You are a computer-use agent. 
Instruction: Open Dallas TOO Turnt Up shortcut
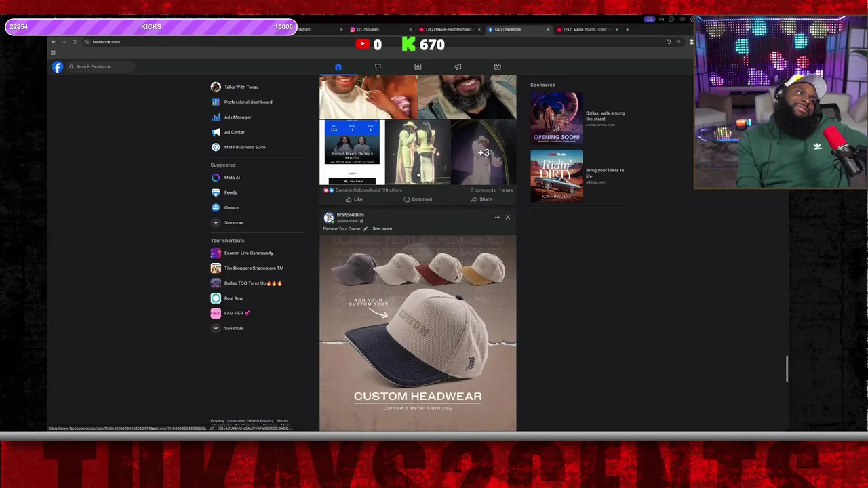[x=253, y=283]
